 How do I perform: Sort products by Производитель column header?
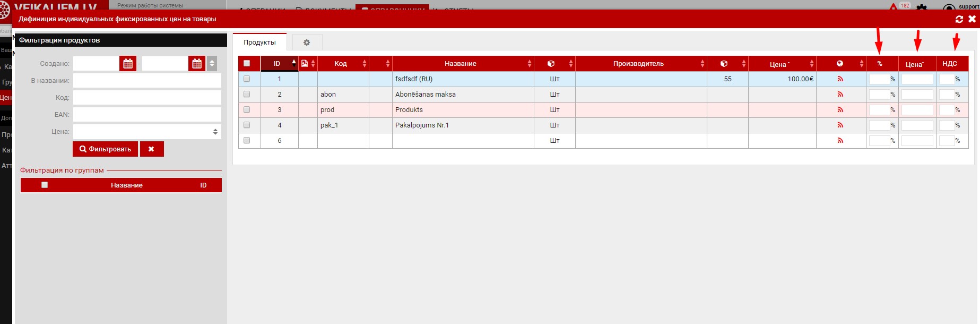[x=638, y=64]
